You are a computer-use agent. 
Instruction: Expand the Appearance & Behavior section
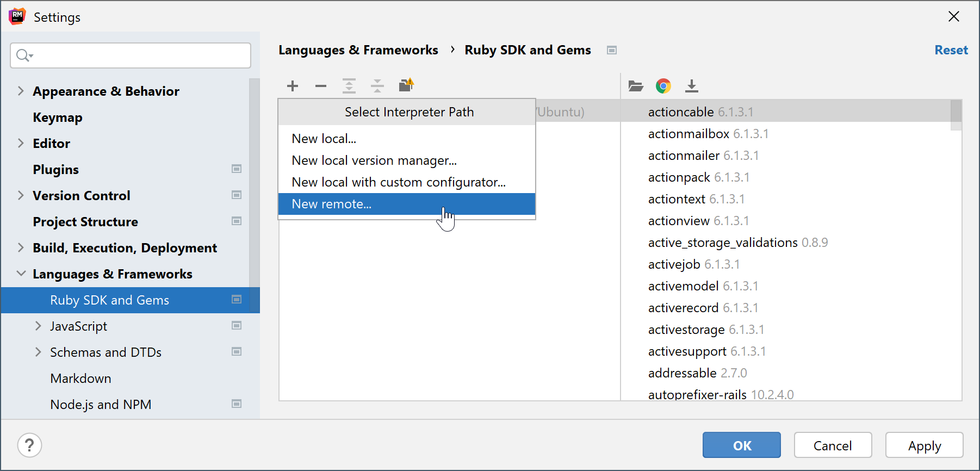[21, 91]
